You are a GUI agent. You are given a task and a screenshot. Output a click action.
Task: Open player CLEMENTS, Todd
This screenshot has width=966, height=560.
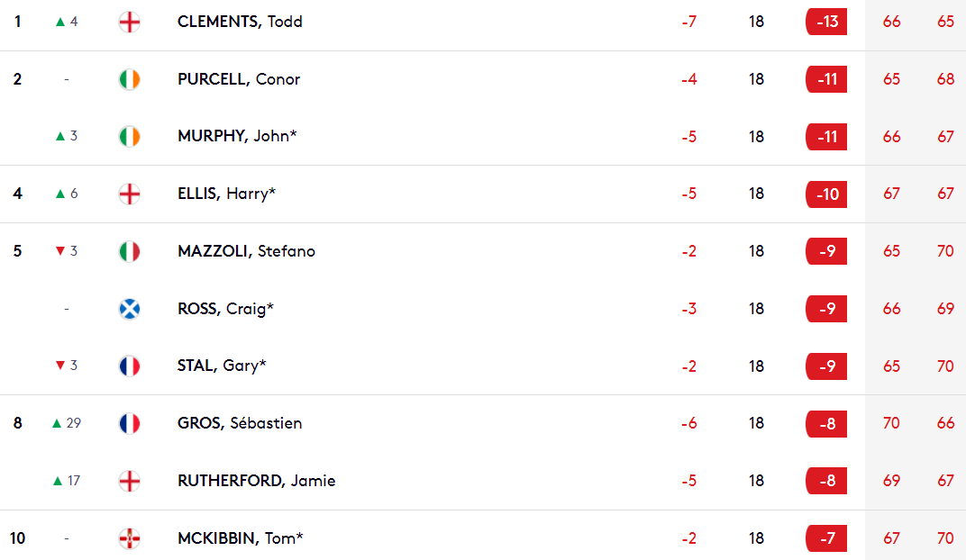[x=240, y=22]
